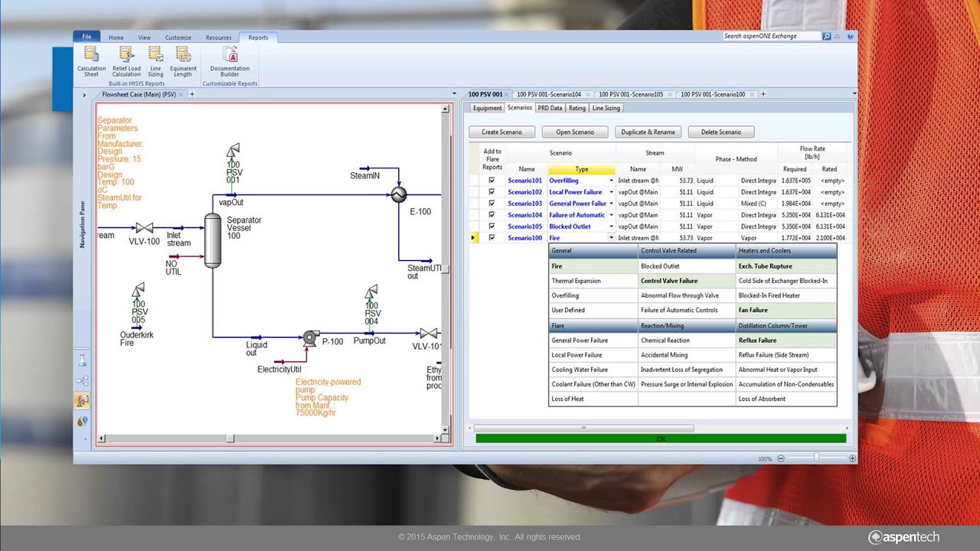Screen dimensions: 980x551
Task: Switch to the Home ribbon tab
Action: click(x=116, y=37)
